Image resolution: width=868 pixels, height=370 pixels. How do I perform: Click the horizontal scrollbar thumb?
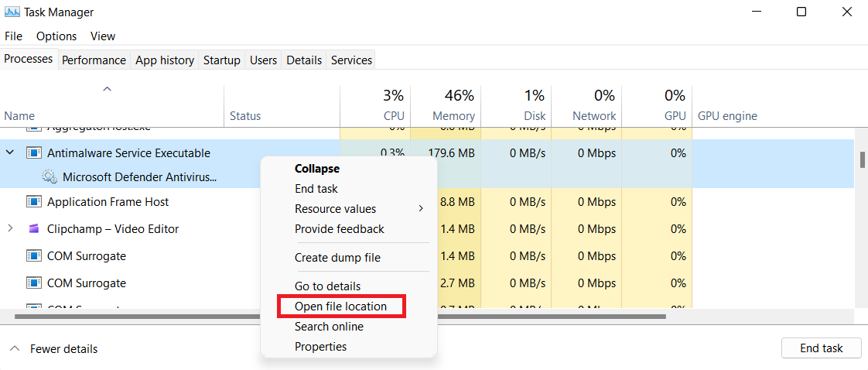tap(340, 317)
